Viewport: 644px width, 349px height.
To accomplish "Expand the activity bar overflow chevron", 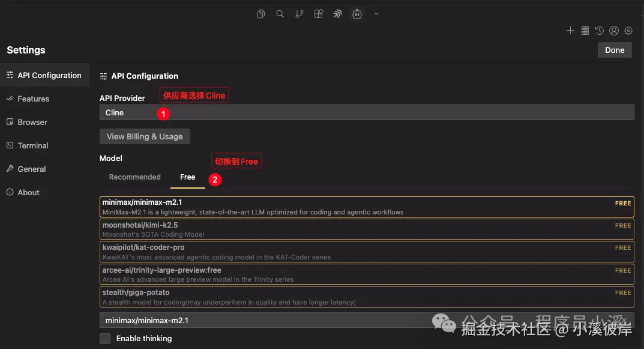I will [x=376, y=14].
